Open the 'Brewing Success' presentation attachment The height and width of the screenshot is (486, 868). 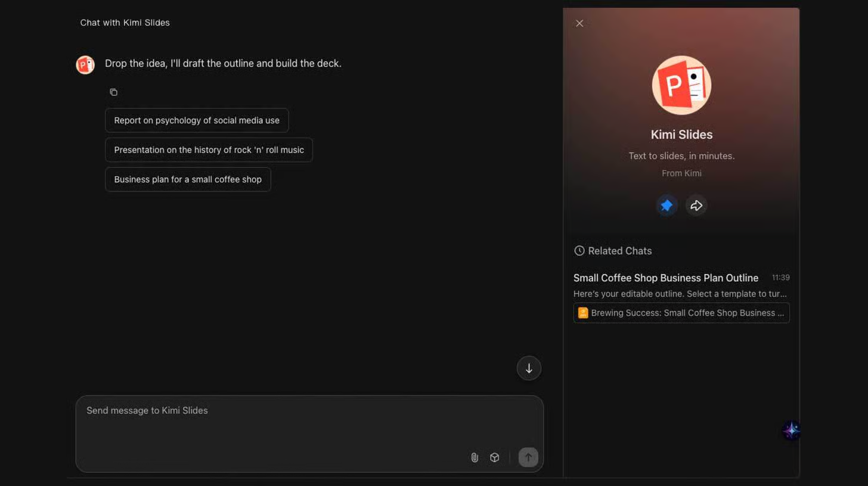pyautogui.click(x=681, y=313)
